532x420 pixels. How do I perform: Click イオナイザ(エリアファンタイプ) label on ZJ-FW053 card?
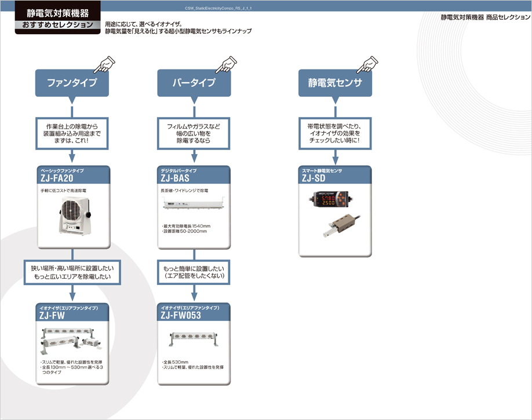pyautogui.click(x=190, y=308)
